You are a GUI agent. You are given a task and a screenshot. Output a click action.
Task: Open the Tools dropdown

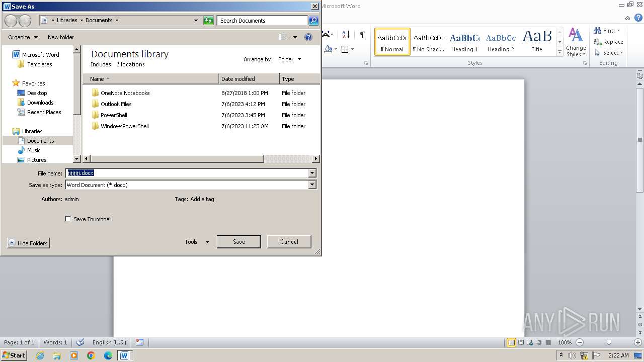pyautogui.click(x=197, y=242)
